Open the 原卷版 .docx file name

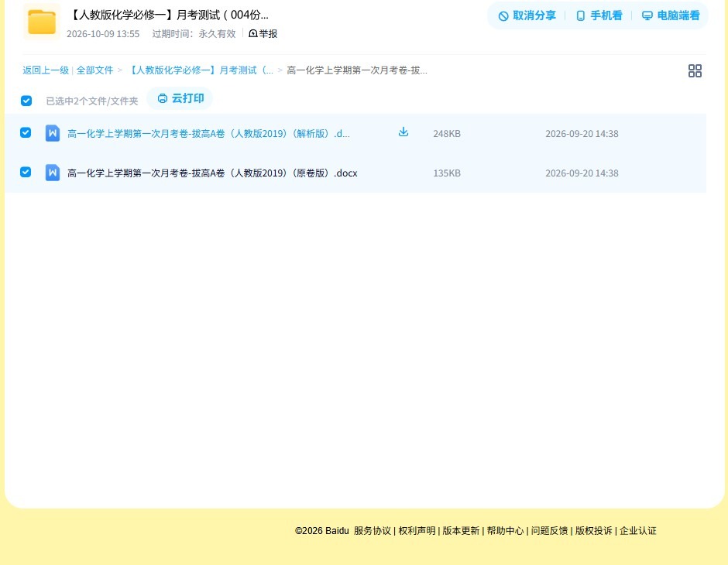pyautogui.click(x=212, y=173)
